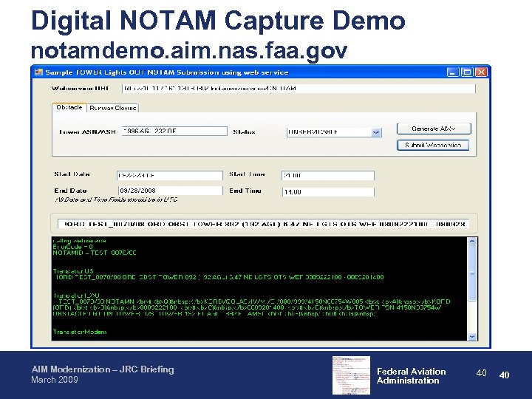Click the 'All Date and Time Fields' UTC note
Screen dimensions: 532x399
point(116,199)
